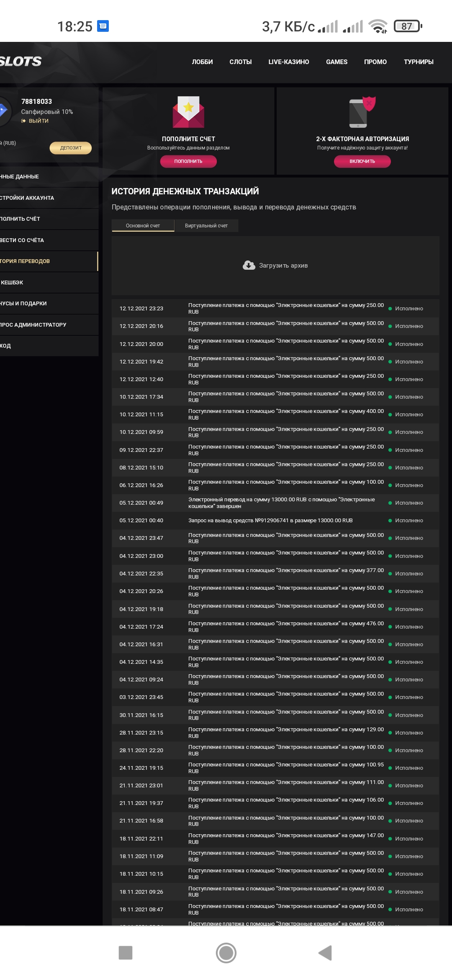Open the ТУРНИРЫ menu item

(419, 62)
